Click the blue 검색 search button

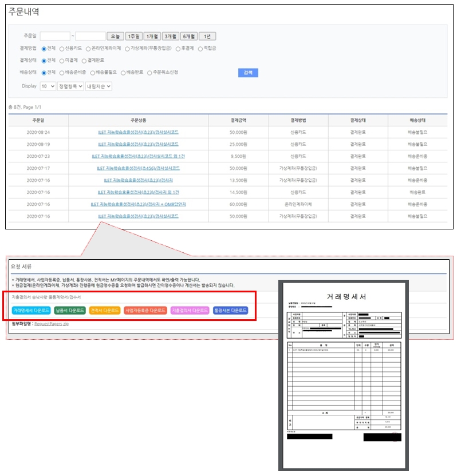pos(248,73)
